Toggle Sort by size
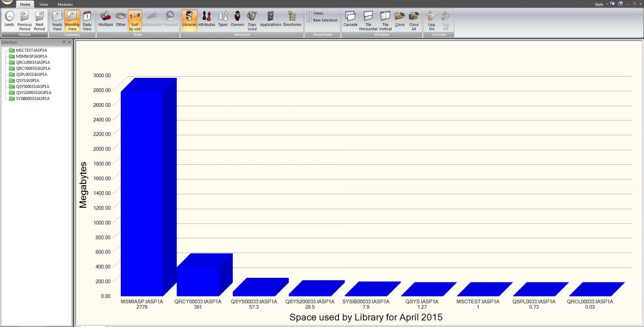 pyautogui.click(x=135, y=17)
